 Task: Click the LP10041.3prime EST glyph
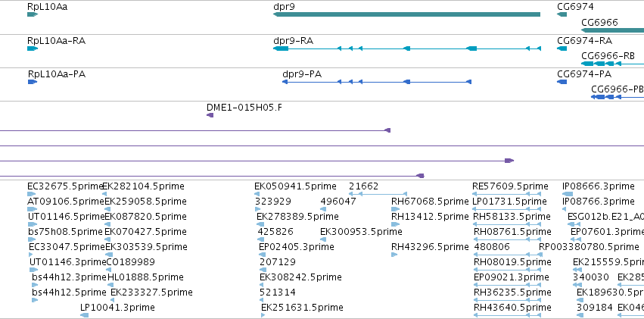[84, 315]
